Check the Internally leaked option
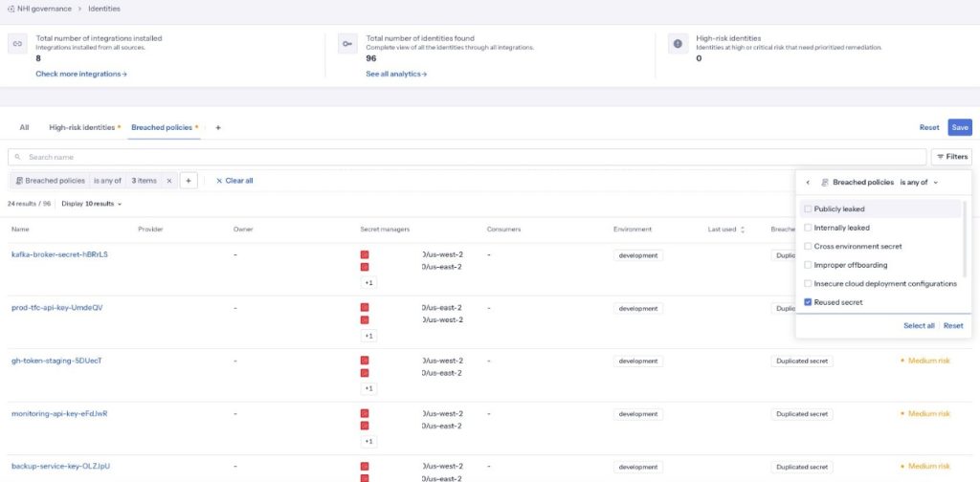The height and width of the screenshot is (482, 980). [x=808, y=228]
